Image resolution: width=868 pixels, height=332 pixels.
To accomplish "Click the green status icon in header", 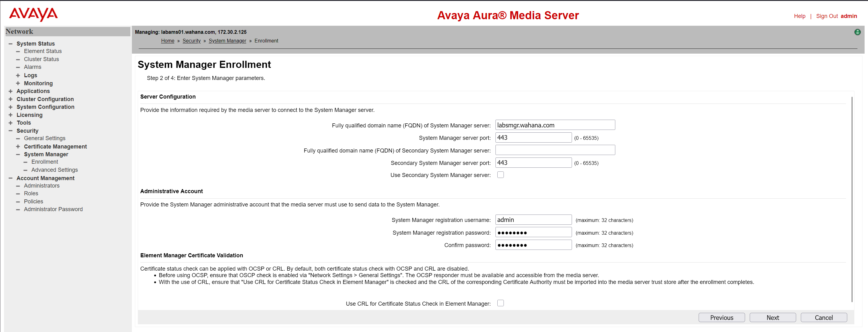I will coord(857,32).
